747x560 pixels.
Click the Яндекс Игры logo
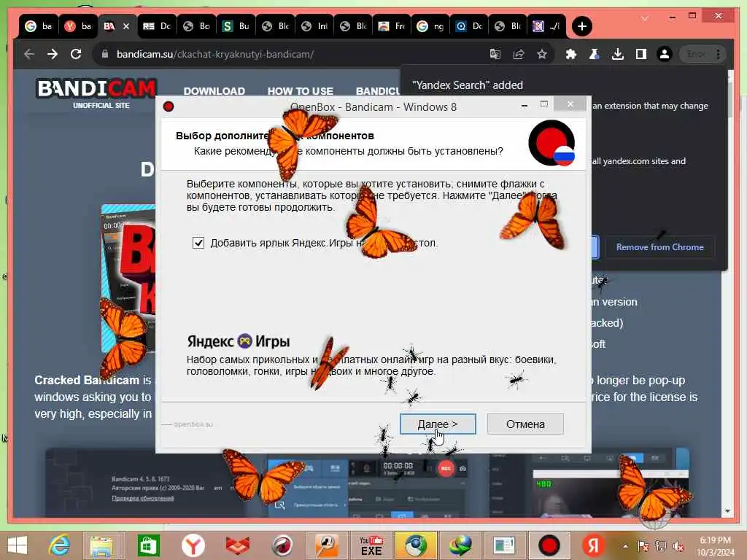pyautogui.click(x=239, y=341)
